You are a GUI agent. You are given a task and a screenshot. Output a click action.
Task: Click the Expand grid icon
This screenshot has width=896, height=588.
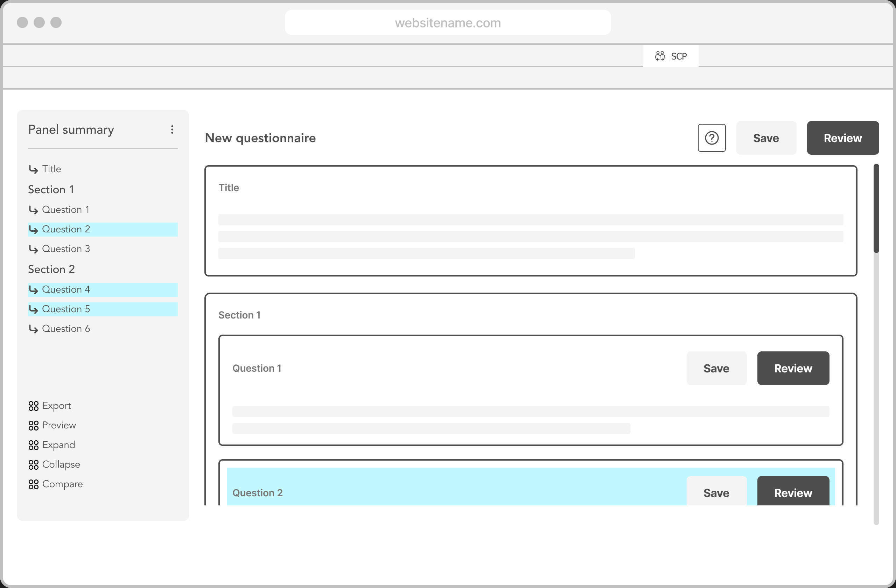[x=34, y=445]
